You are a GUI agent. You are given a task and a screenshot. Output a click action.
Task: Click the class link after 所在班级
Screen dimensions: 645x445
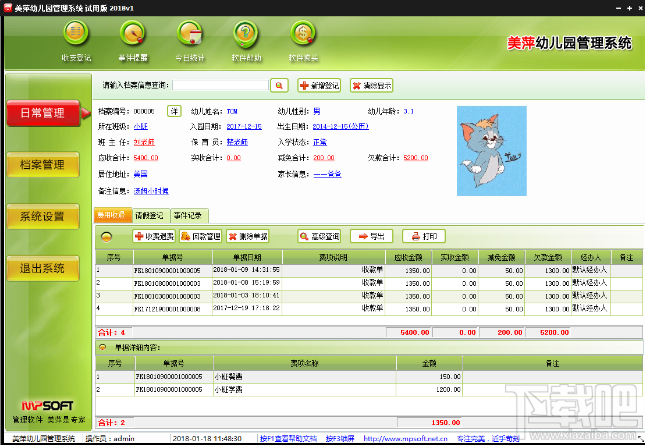(141, 127)
